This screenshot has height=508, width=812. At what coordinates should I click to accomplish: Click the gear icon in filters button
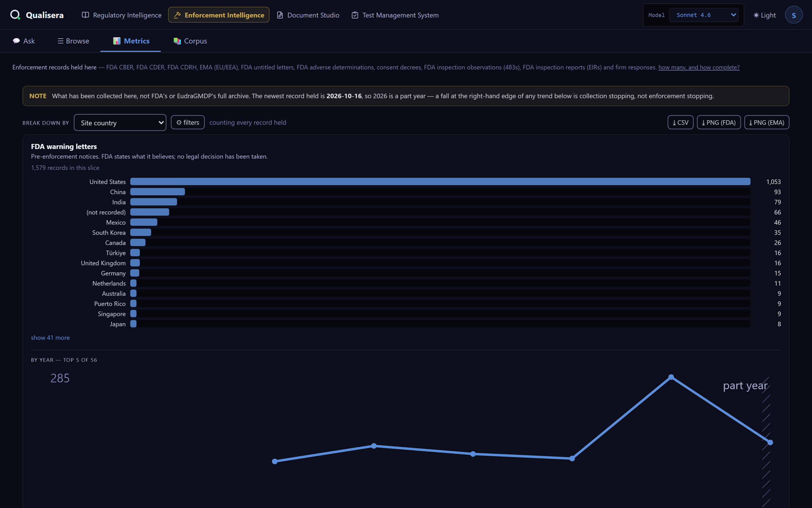179,123
